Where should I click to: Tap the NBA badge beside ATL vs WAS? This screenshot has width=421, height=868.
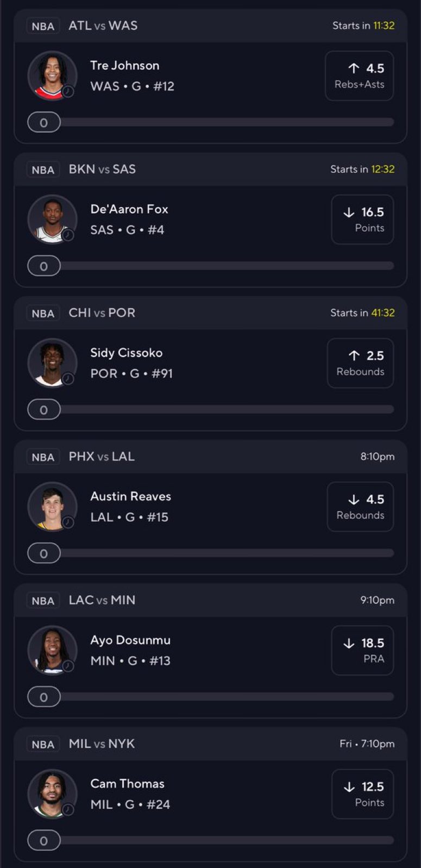43,26
